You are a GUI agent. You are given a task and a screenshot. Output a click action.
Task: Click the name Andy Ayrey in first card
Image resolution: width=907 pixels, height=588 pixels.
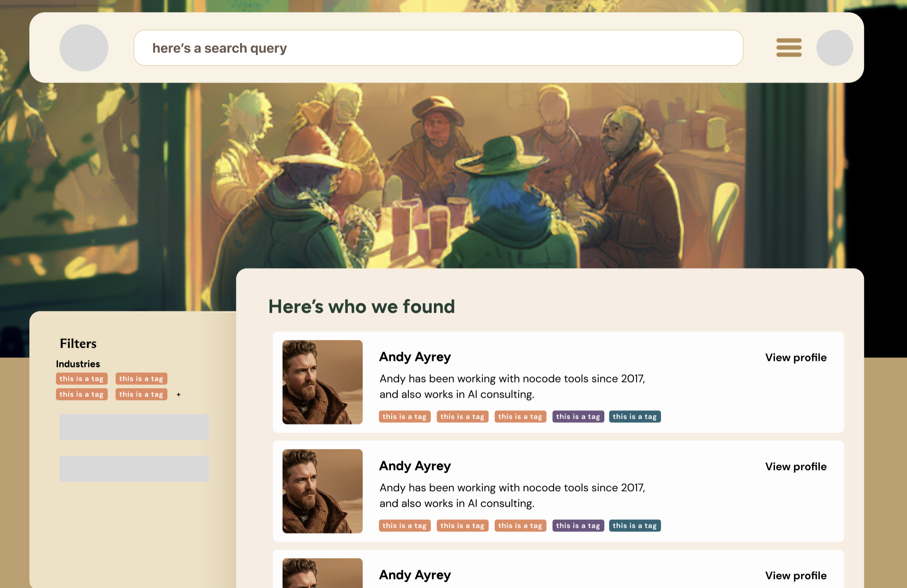(x=415, y=357)
